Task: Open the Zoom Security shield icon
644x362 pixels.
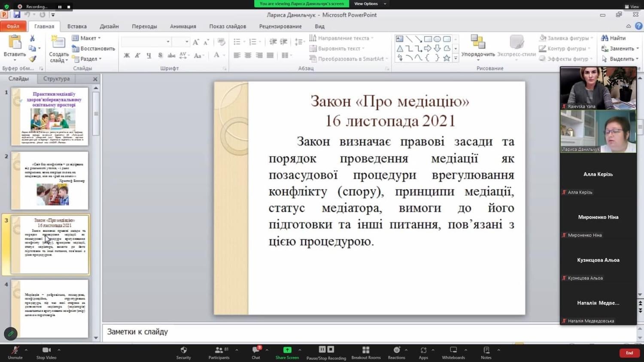Action: click(183, 350)
